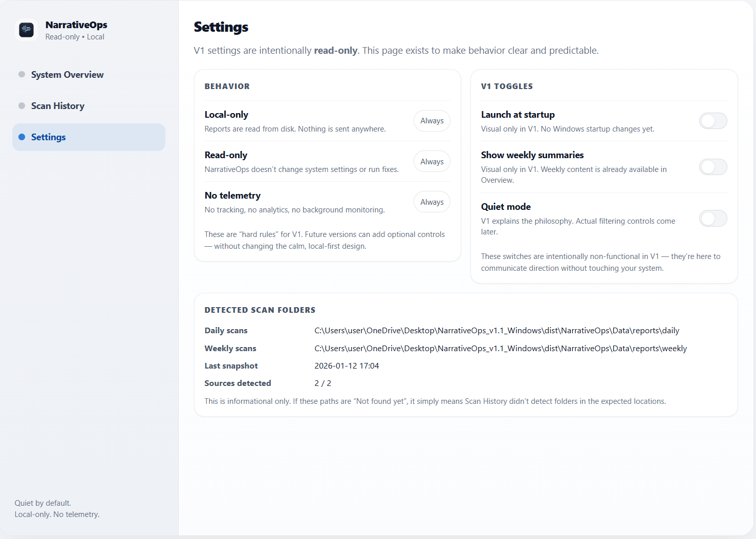Click the Local-only Always badge
Image resolution: width=756 pixels, height=539 pixels.
[431, 121]
